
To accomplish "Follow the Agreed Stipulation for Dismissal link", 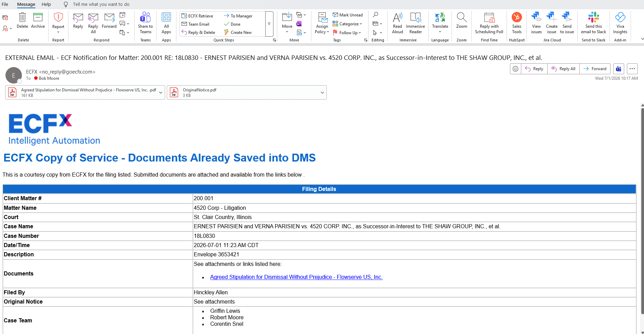I will [x=296, y=277].
